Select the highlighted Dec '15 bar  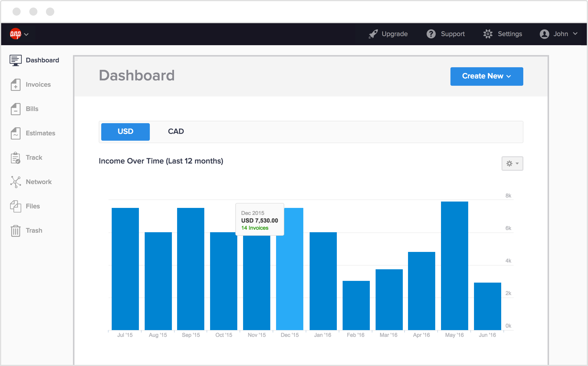click(290, 269)
